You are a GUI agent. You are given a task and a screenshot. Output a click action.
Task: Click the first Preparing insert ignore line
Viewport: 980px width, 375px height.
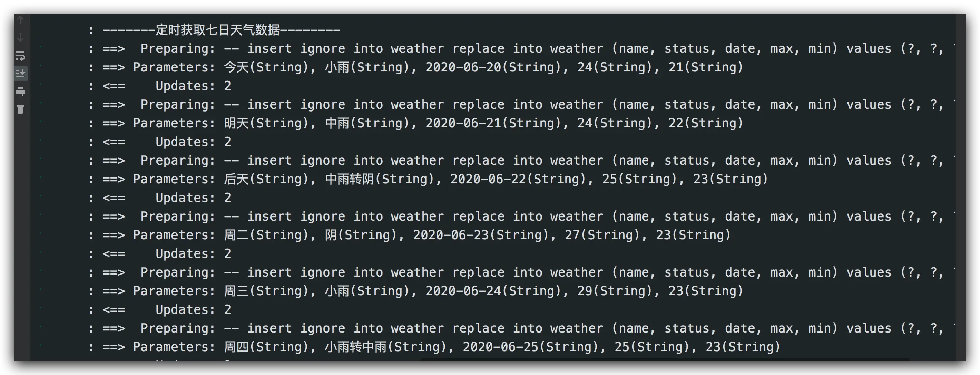(x=522, y=48)
